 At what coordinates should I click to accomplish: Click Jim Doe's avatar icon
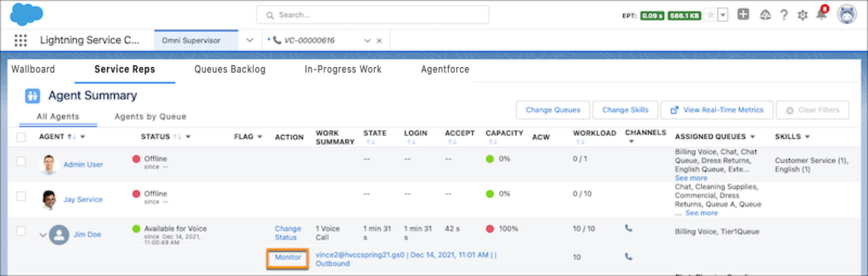59,235
